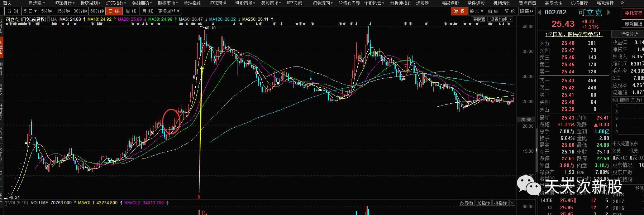Select the 分时 intraday chart tab
The width and height of the screenshot is (644, 215).
pyautogui.click(x=13, y=11)
